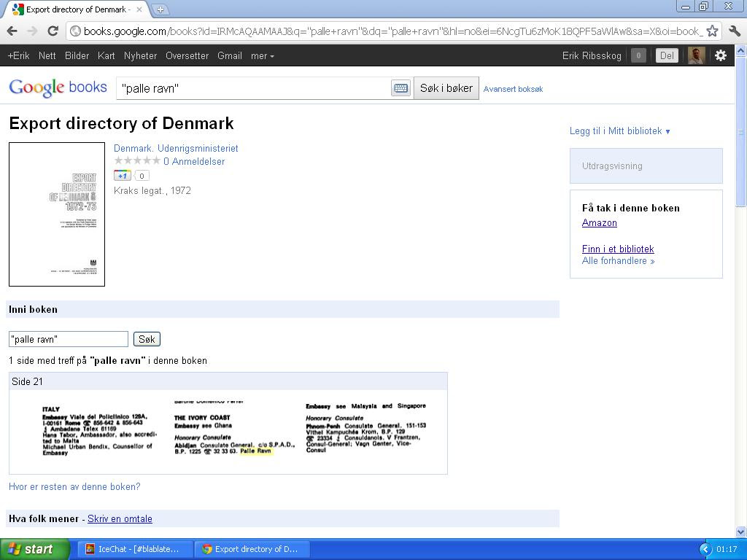Switch to the IceChat taskbar window
Image resolution: width=747 pixels, height=560 pixels.
point(135,549)
